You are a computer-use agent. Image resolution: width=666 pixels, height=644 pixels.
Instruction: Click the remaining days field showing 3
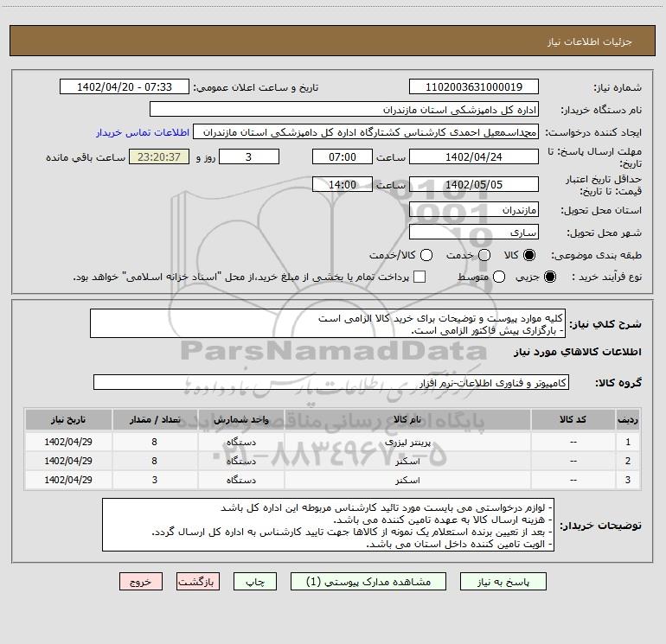pos(249,156)
